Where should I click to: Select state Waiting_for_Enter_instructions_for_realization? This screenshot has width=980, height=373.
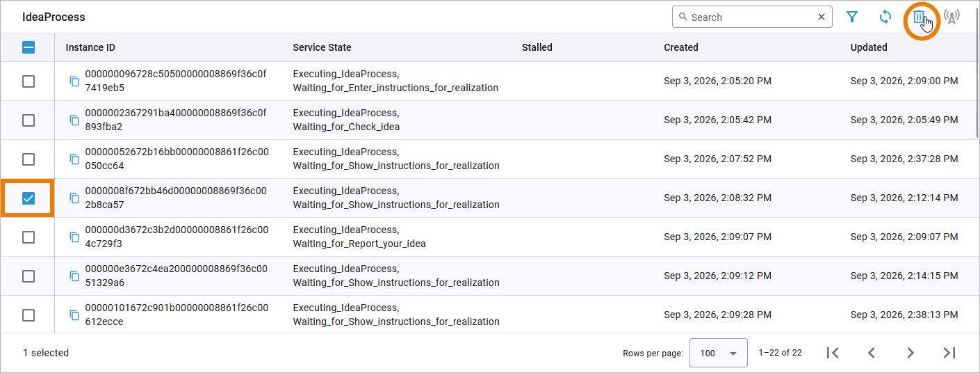point(395,88)
